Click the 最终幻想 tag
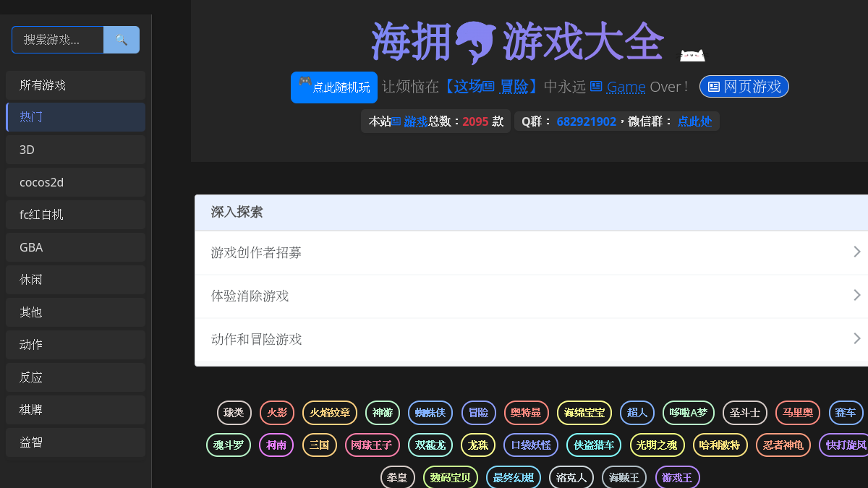 coord(514,477)
